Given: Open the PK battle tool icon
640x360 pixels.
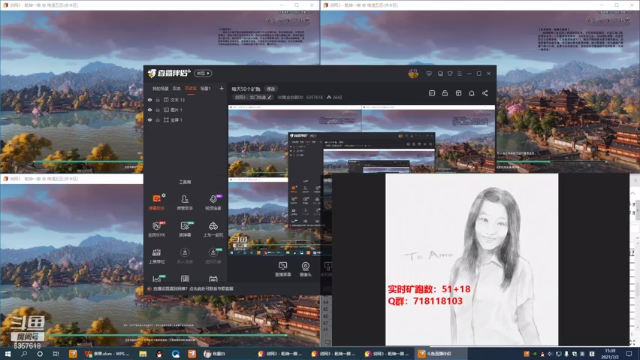Looking at the screenshot, I should pyautogui.click(x=157, y=229).
